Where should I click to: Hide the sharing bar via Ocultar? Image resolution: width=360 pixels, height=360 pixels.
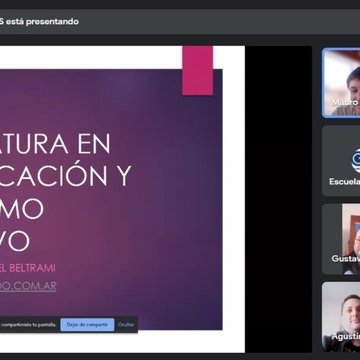[126, 325]
